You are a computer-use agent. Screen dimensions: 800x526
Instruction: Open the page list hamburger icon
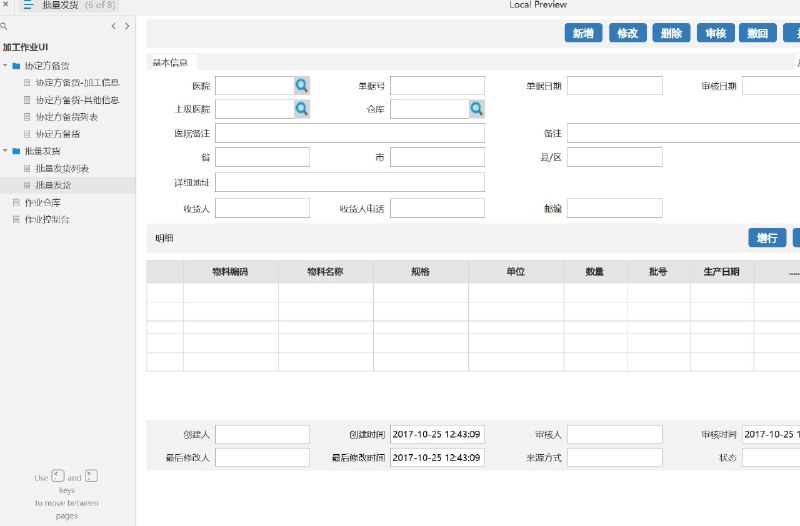tap(28, 5)
